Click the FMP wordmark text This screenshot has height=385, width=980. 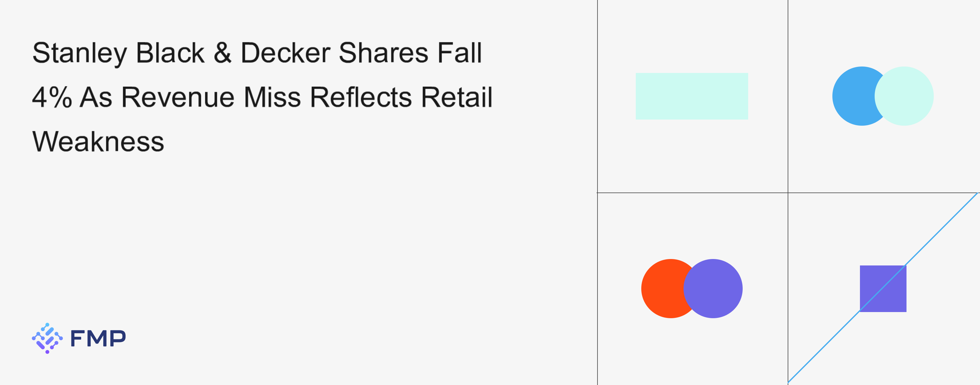(98, 338)
